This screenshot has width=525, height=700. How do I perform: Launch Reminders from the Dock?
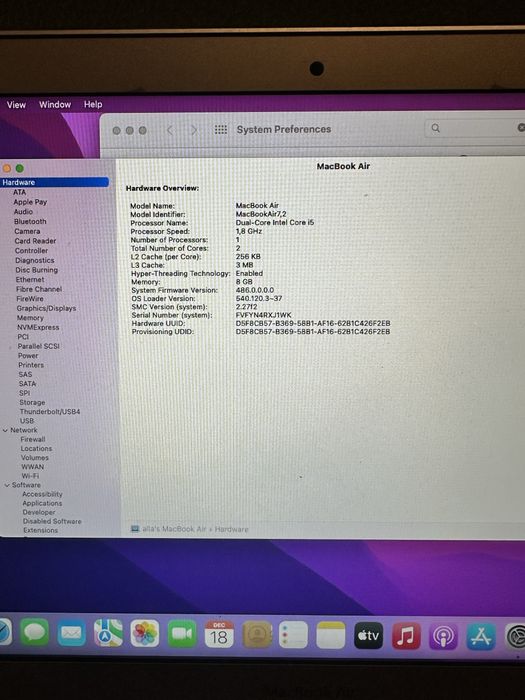click(293, 635)
